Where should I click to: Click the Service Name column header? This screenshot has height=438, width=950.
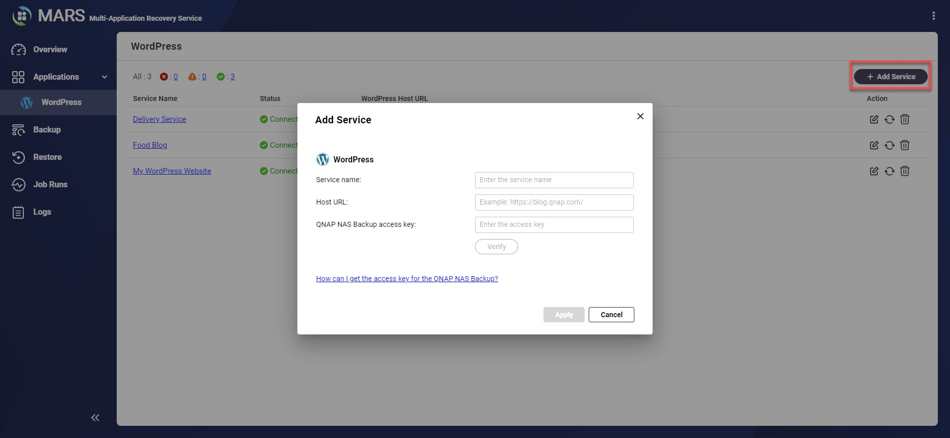155,99
